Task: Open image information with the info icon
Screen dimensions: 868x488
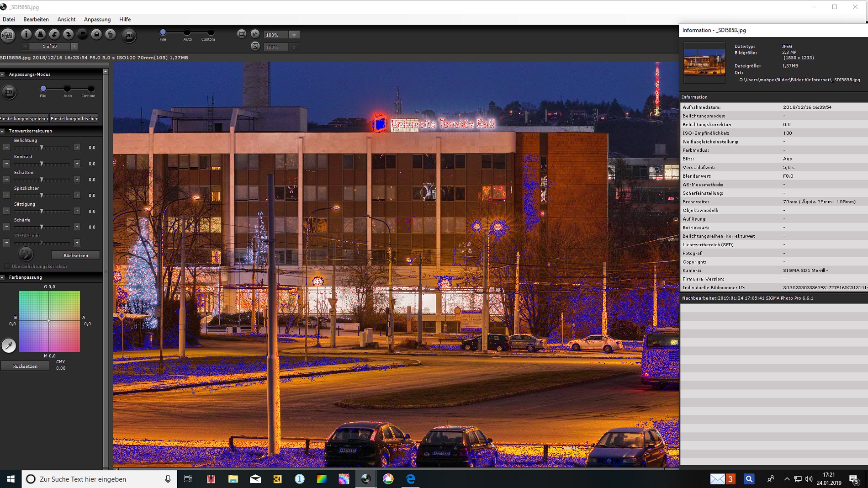Action: pyautogui.click(x=26, y=34)
